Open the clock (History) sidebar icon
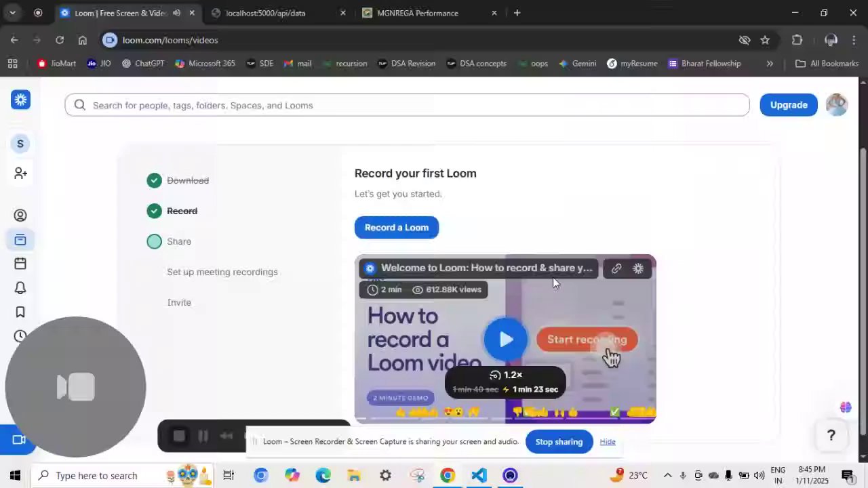The image size is (868, 488). [20, 336]
